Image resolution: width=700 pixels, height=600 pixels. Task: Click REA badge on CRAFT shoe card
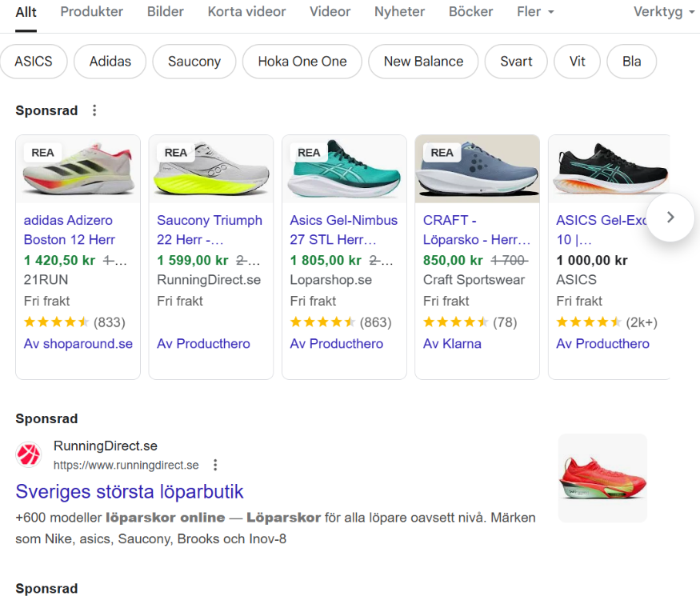click(442, 153)
